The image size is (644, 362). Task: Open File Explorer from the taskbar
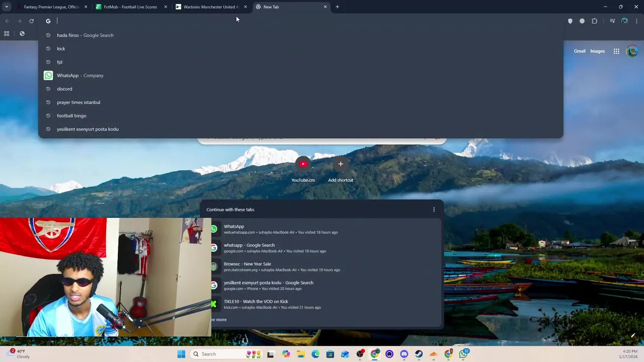pos(301,354)
